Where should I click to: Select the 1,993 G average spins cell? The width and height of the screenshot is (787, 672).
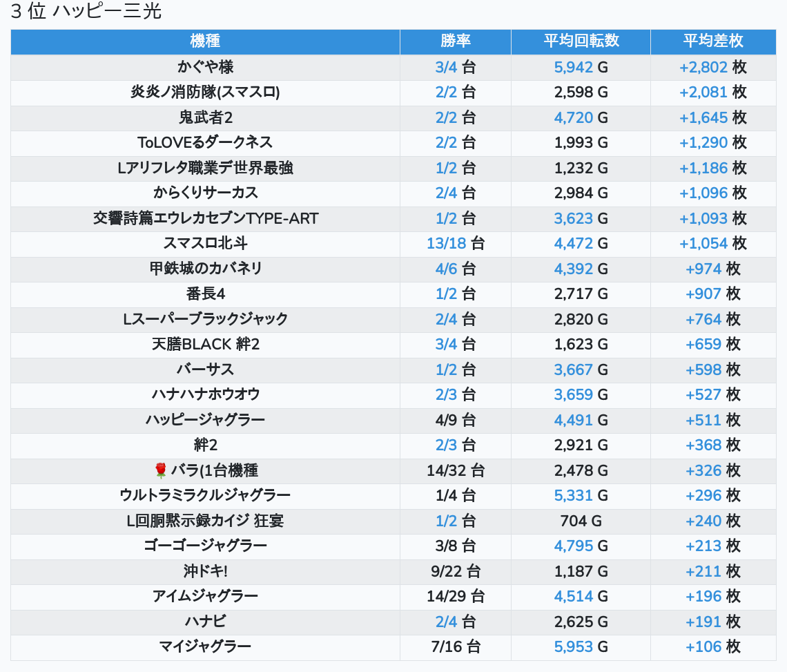[581, 143]
